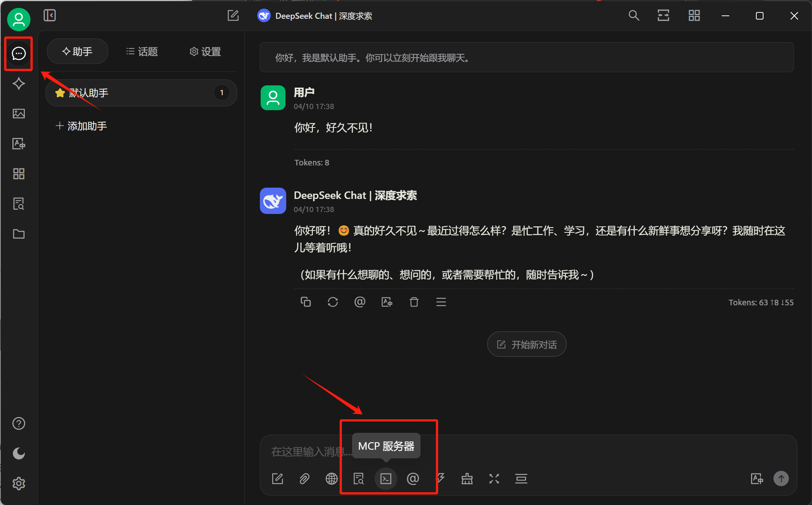Switch to the 设置 tab

[205, 52]
